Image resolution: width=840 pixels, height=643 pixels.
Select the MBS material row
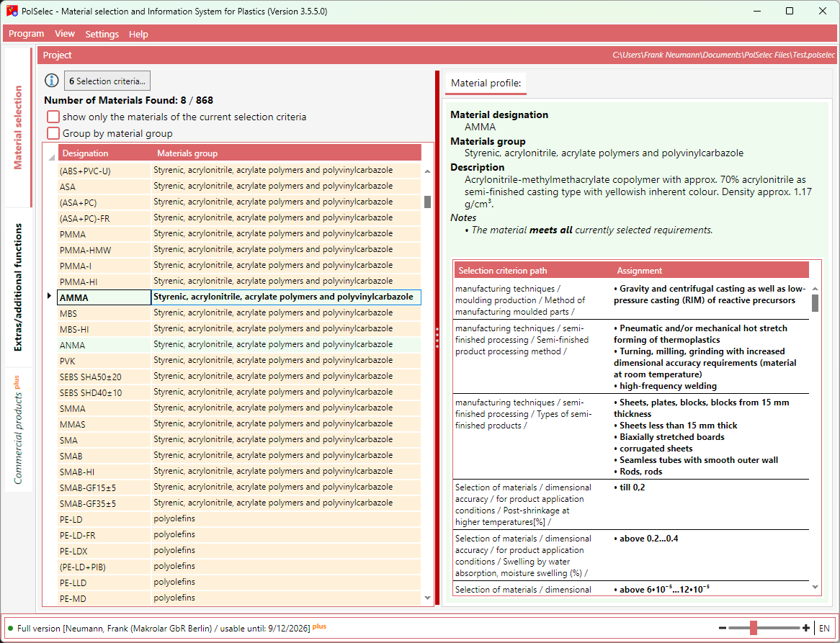click(x=239, y=313)
